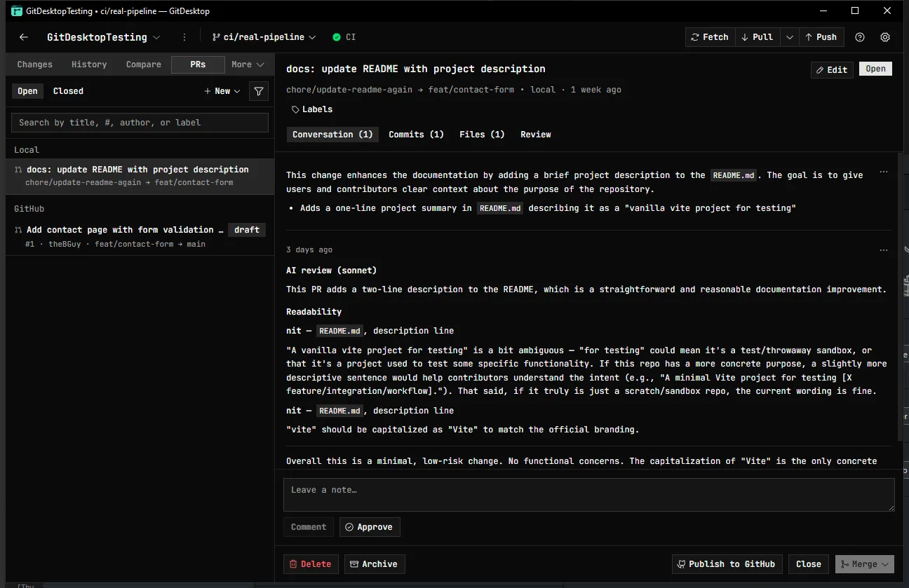Click the GitDesktop app icon in the title bar
The height and width of the screenshot is (588, 909).
(x=17, y=11)
